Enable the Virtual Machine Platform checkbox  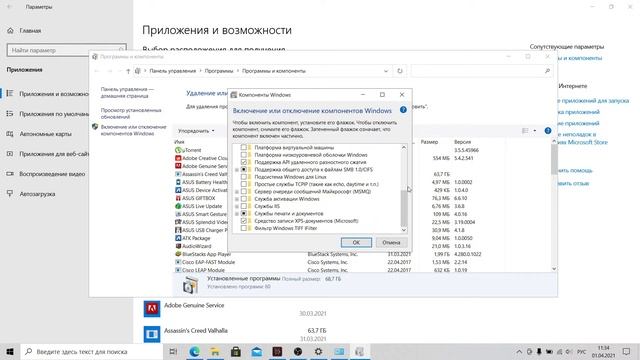[244, 147]
